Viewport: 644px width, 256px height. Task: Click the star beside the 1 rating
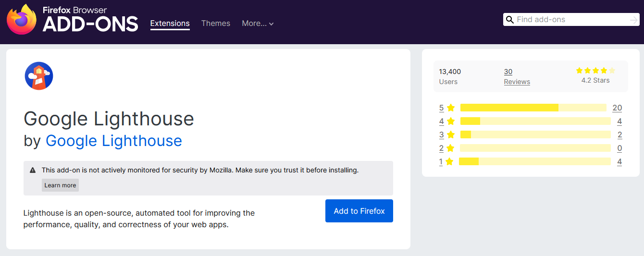click(x=449, y=161)
